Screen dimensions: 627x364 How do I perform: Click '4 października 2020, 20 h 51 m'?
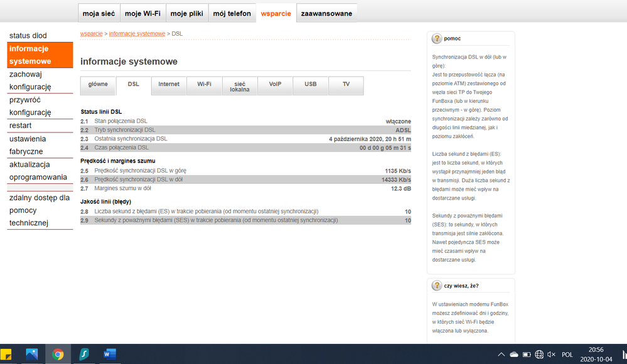pos(370,139)
